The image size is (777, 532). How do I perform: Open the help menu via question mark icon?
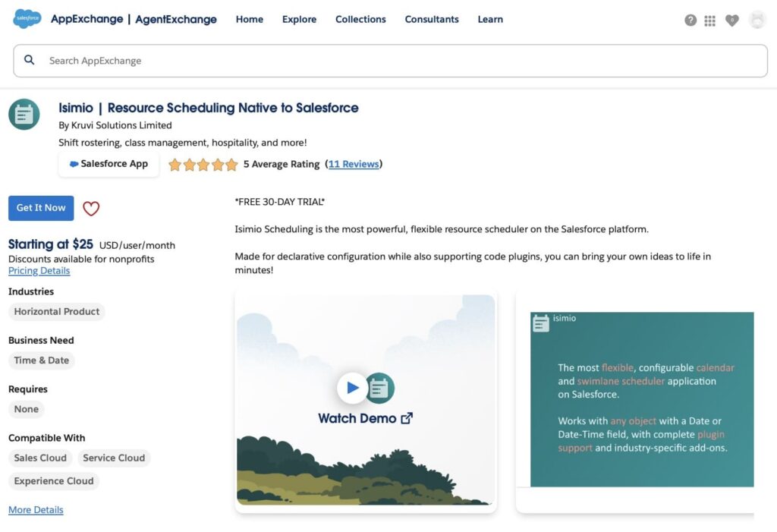tap(690, 20)
